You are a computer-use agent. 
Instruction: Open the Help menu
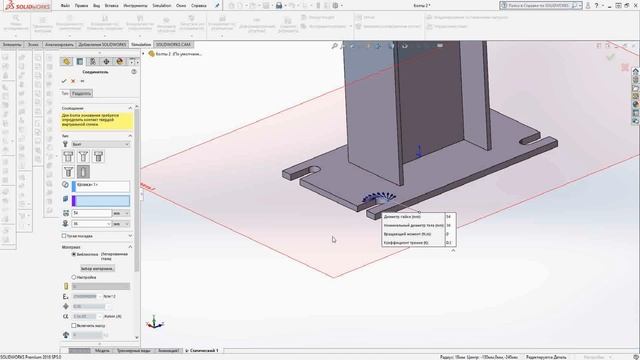[x=199, y=6]
